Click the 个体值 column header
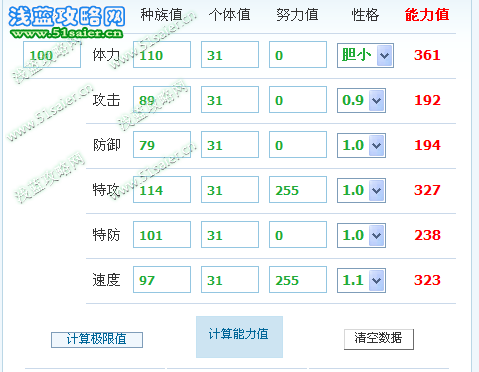Screen dimensions: 479x372 tap(230, 15)
